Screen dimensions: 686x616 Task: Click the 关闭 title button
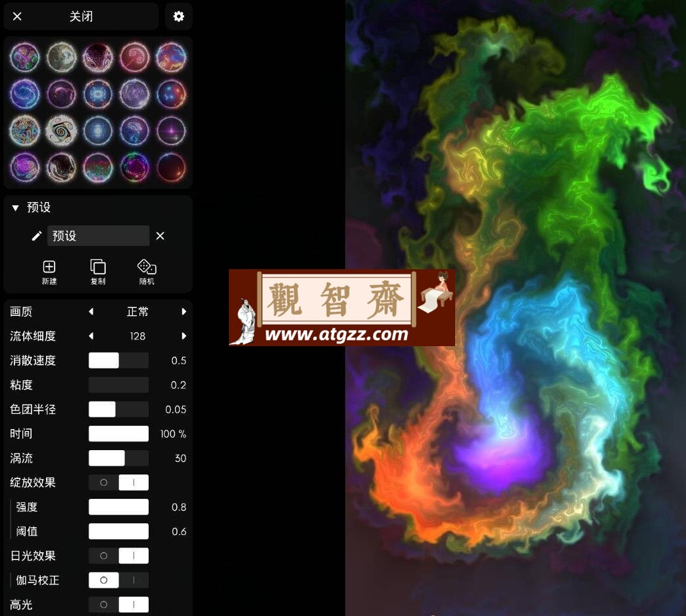click(x=82, y=16)
